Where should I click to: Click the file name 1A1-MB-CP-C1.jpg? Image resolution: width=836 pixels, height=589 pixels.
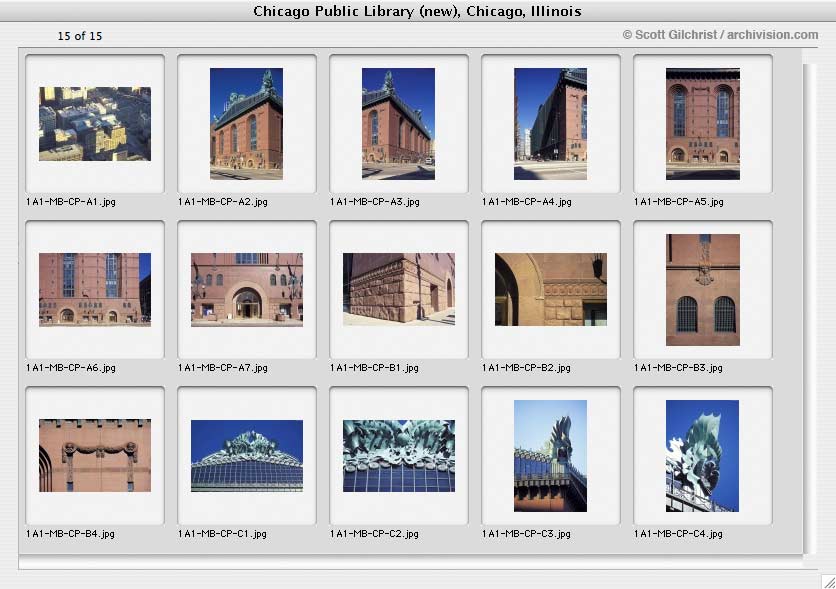coord(222,534)
